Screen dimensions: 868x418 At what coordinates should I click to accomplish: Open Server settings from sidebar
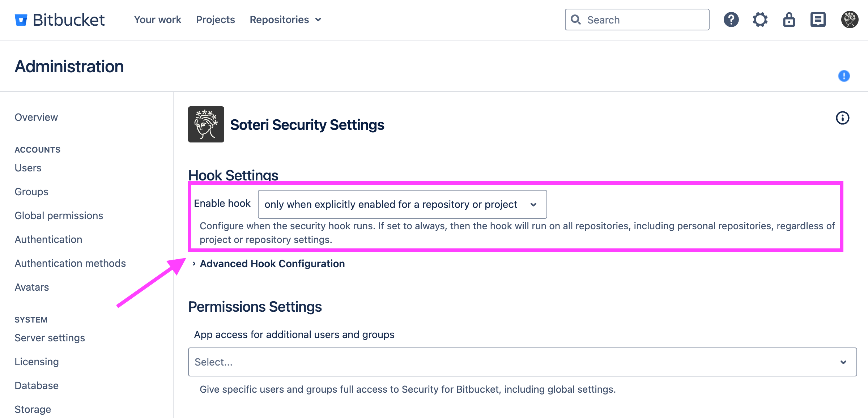[x=50, y=338]
